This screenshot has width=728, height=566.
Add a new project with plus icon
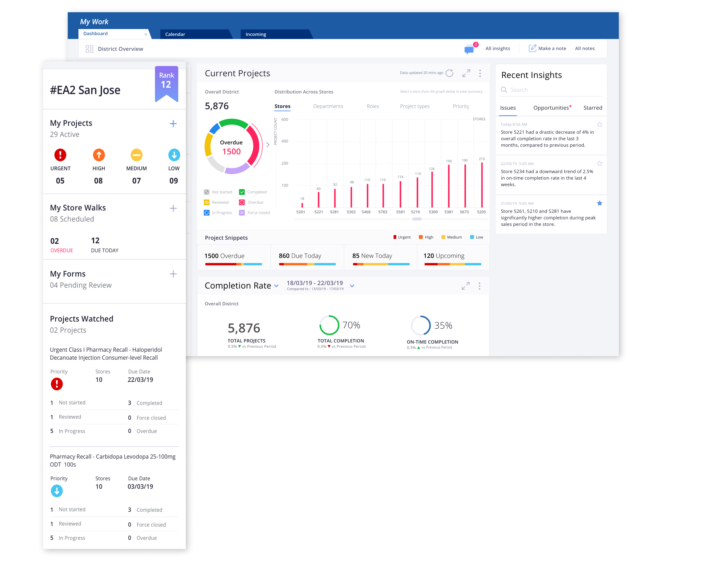(173, 124)
